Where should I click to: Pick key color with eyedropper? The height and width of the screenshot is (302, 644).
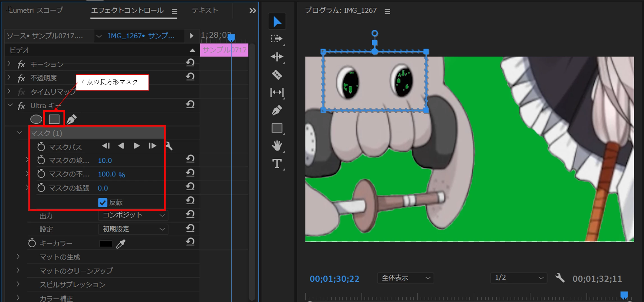pyautogui.click(x=121, y=244)
